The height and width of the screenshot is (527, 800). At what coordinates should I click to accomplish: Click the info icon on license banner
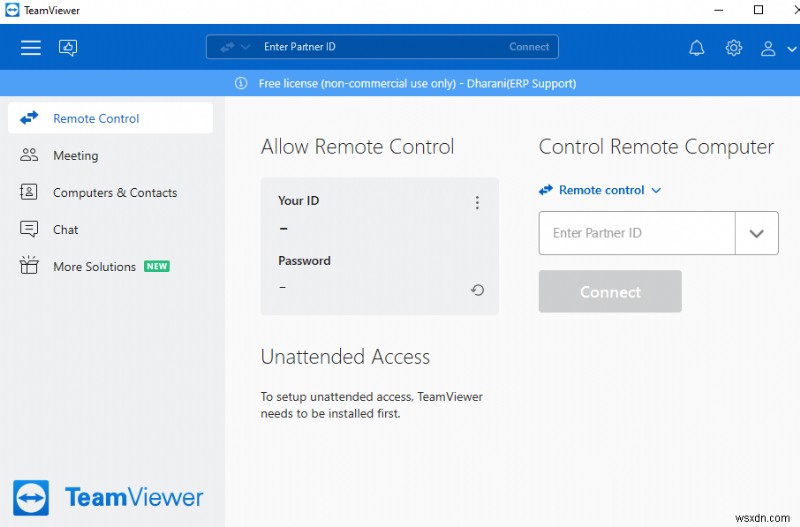241,83
